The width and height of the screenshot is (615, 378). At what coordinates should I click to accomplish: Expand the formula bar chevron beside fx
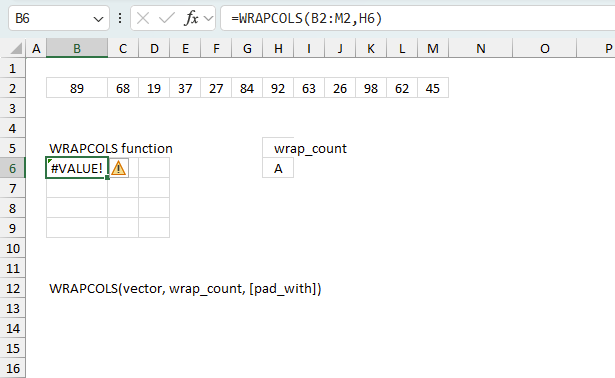pyautogui.click(x=209, y=18)
